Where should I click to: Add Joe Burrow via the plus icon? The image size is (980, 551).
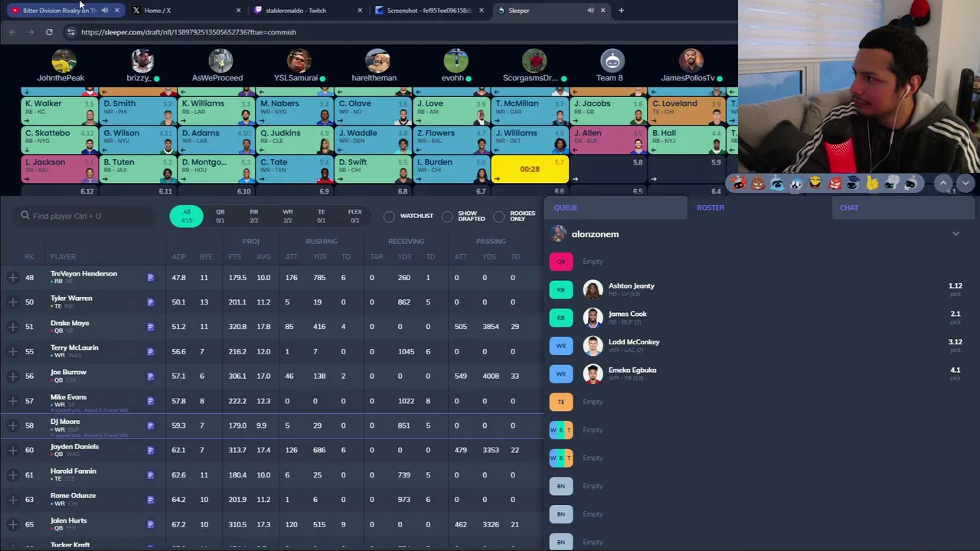13,376
